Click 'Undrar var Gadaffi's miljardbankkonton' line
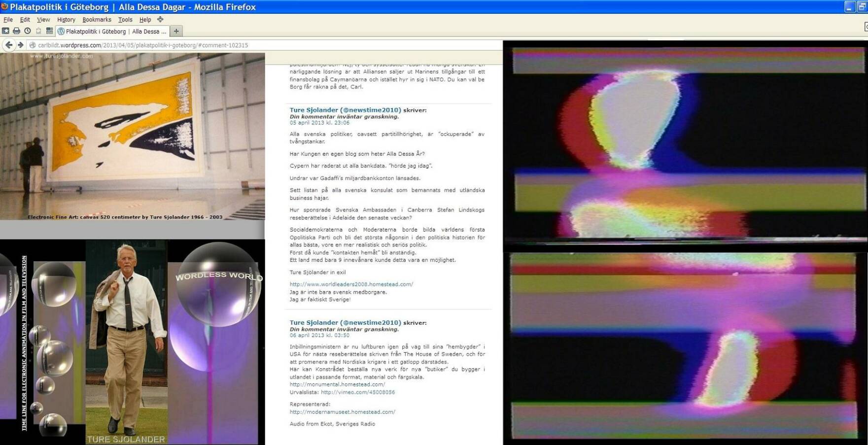The height and width of the screenshot is (445, 868). pos(355,178)
